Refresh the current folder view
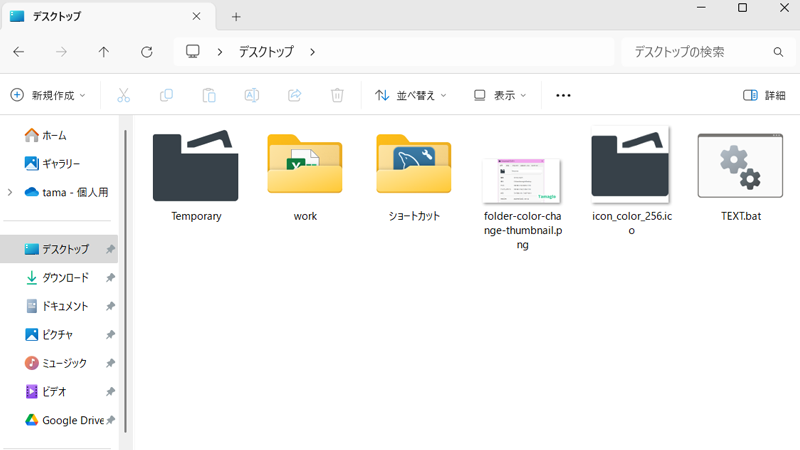Screen dimensions: 800x450 point(146,52)
